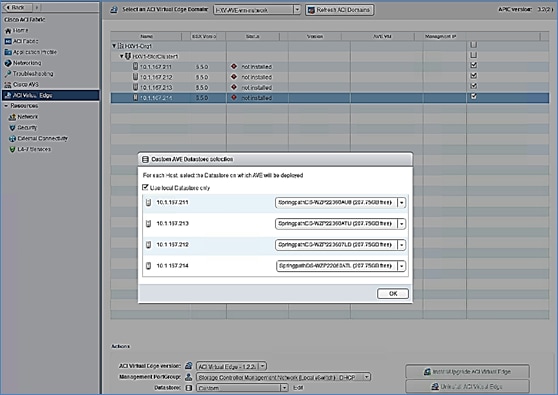The width and height of the screenshot is (558, 395).
Task: Select host row 10.1.167.213 in table
Action: coord(330,87)
